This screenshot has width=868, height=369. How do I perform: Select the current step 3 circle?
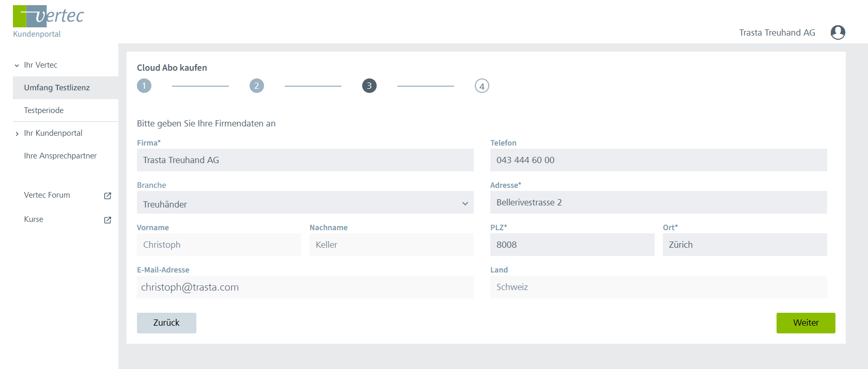click(369, 86)
